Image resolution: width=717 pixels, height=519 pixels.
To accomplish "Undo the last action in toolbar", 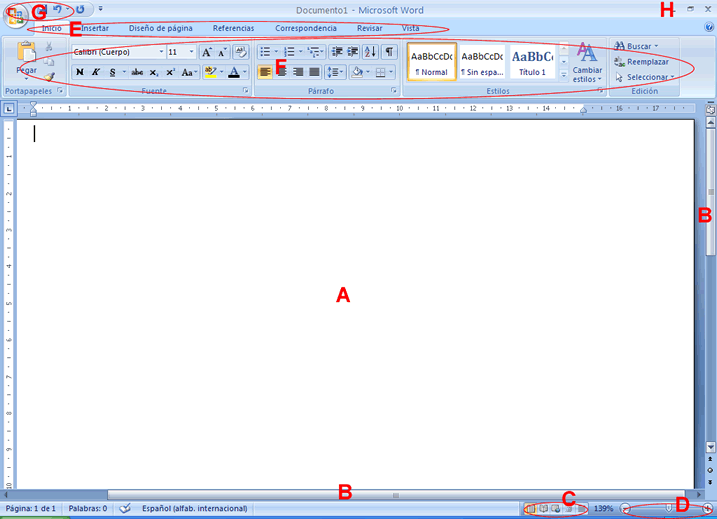I will 57,9.
